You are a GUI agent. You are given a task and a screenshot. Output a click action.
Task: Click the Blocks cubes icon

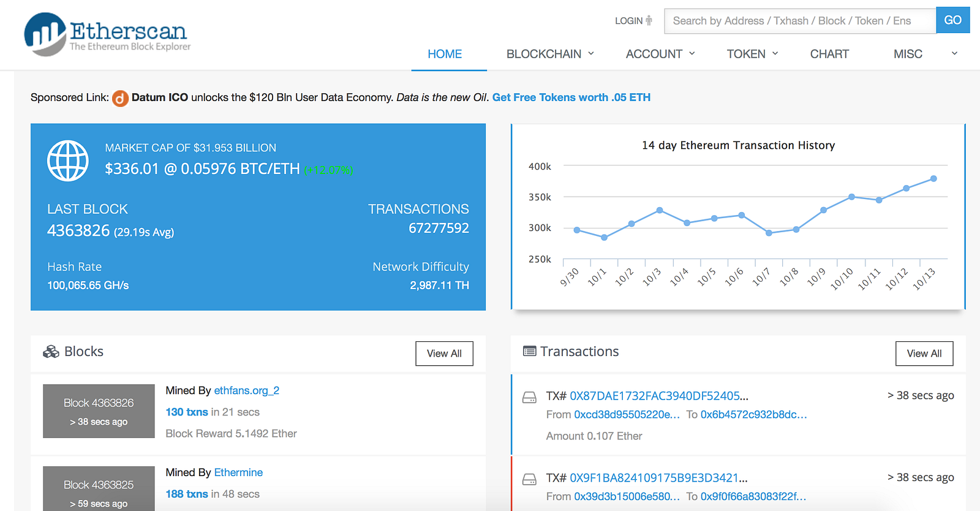(x=51, y=352)
